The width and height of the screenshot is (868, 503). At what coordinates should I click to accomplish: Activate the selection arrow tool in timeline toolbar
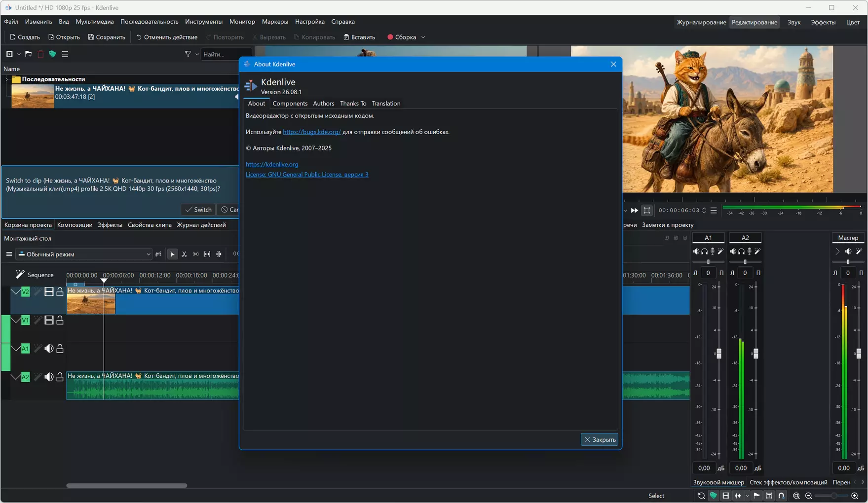coord(172,254)
